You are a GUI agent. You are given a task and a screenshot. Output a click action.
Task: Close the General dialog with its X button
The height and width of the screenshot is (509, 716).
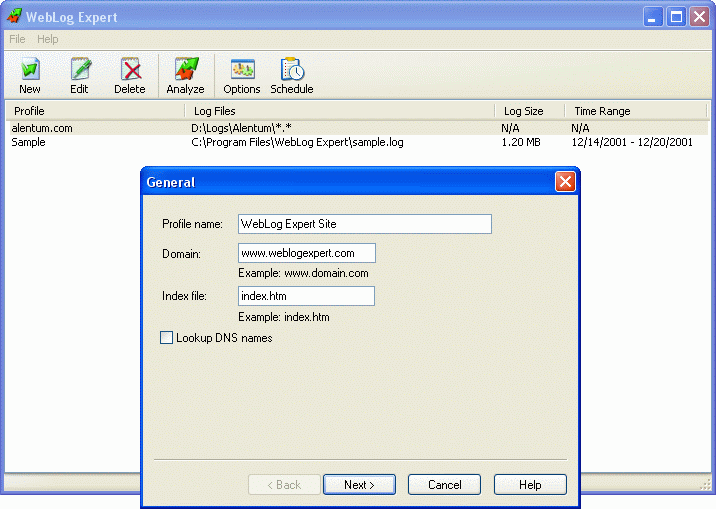coord(565,182)
